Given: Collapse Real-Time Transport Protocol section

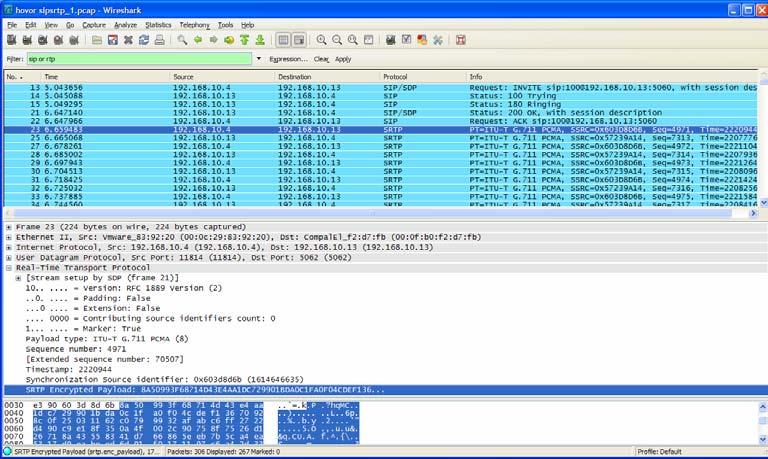Looking at the screenshot, I should point(9,268).
